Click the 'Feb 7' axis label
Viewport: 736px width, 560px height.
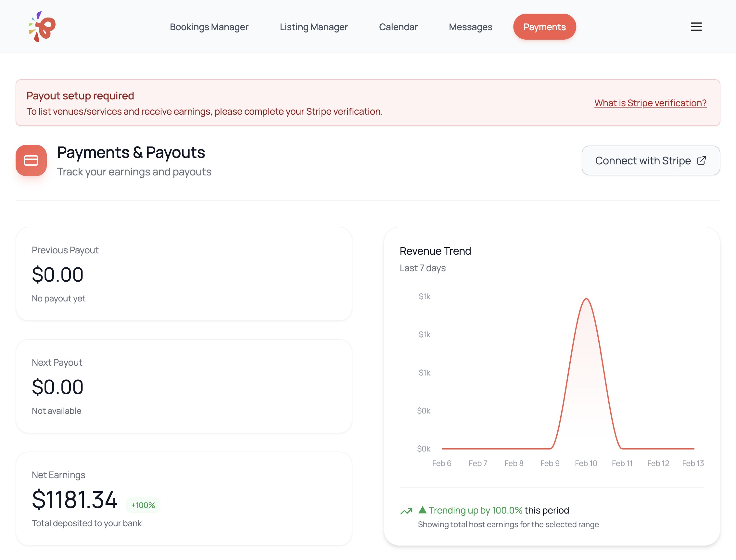[x=478, y=463]
